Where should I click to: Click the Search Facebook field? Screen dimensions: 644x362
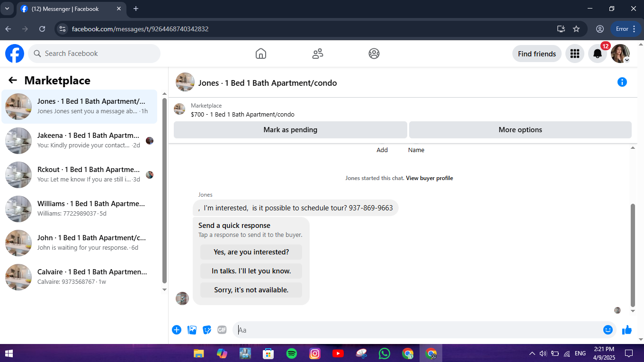click(x=94, y=54)
